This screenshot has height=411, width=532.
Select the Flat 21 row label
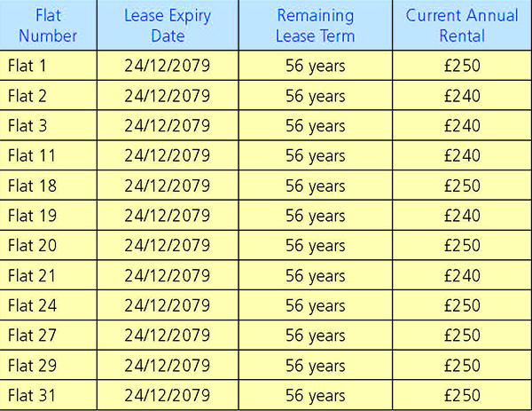click(32, 275)
